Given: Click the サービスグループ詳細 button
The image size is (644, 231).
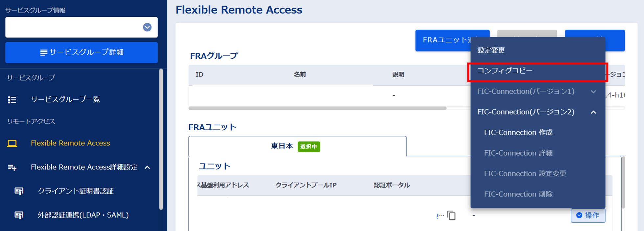Looking at the screenshot, I should click(81, 53).
